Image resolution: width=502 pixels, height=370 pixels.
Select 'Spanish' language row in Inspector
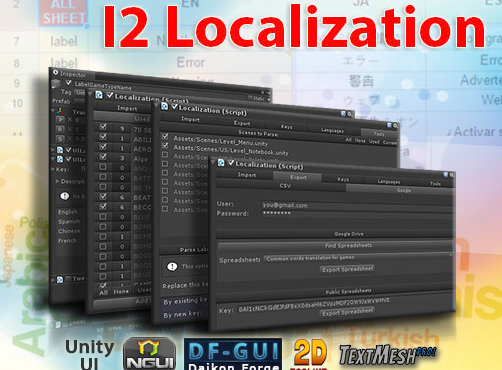click(69, 221)
